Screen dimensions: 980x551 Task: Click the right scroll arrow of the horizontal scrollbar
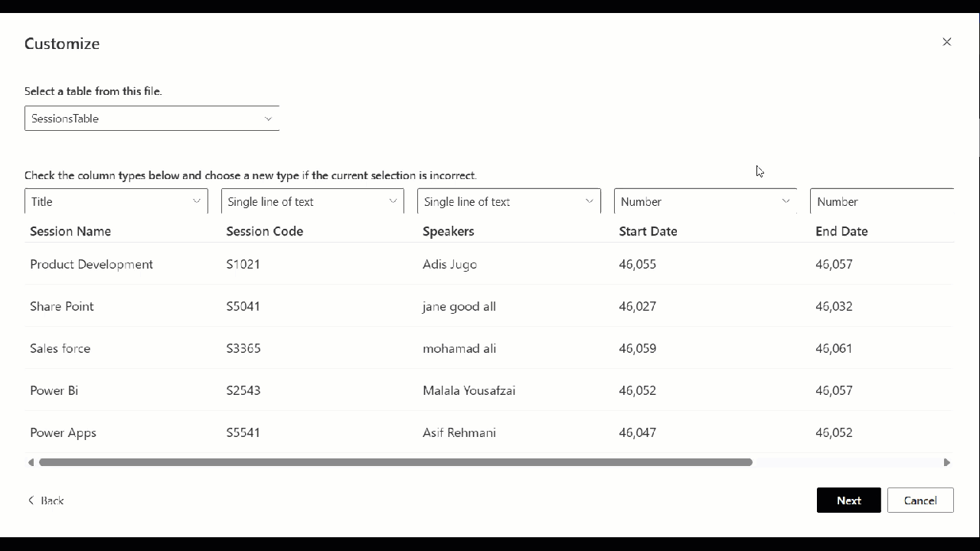[947, 462]
